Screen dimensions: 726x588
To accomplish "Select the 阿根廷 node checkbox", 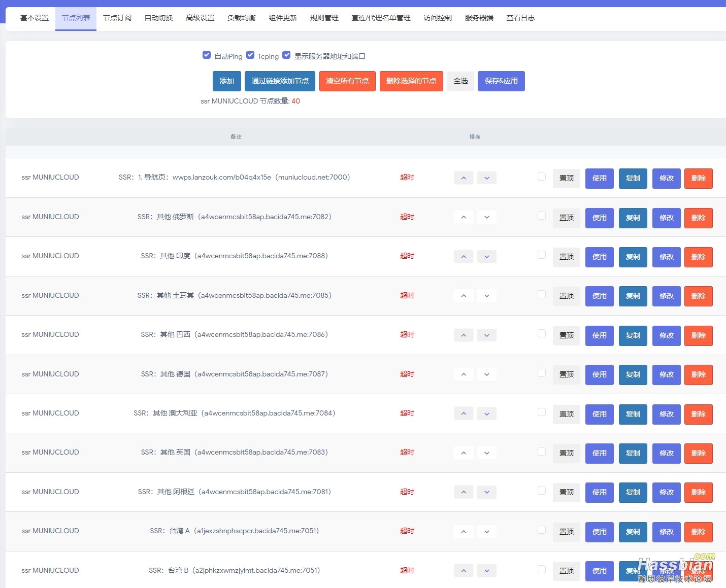I will (542, 491).
